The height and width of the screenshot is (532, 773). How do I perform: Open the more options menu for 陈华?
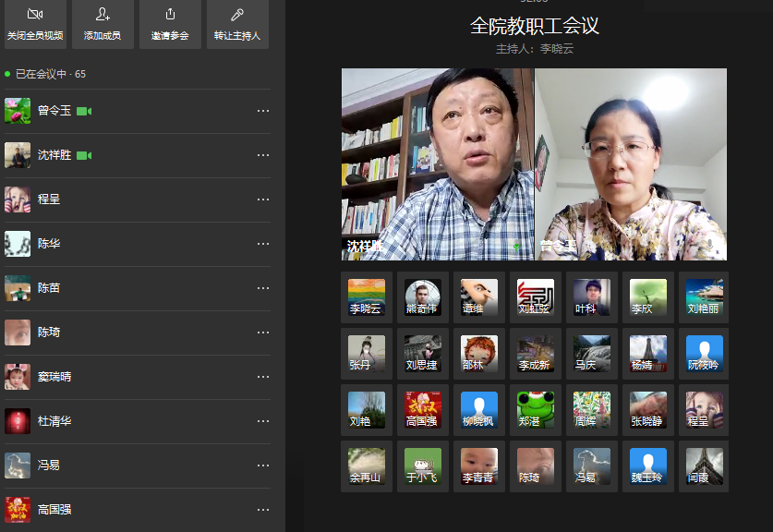coord(263,244)
